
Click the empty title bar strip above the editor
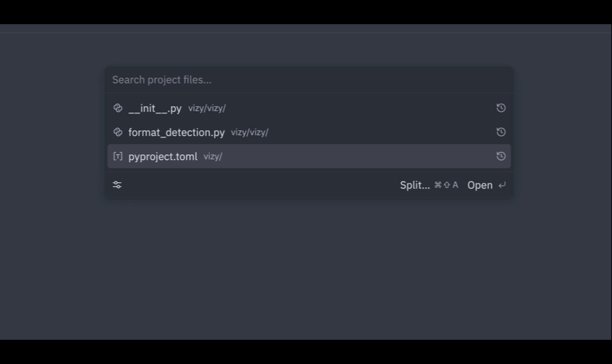[x=306, y=29]
